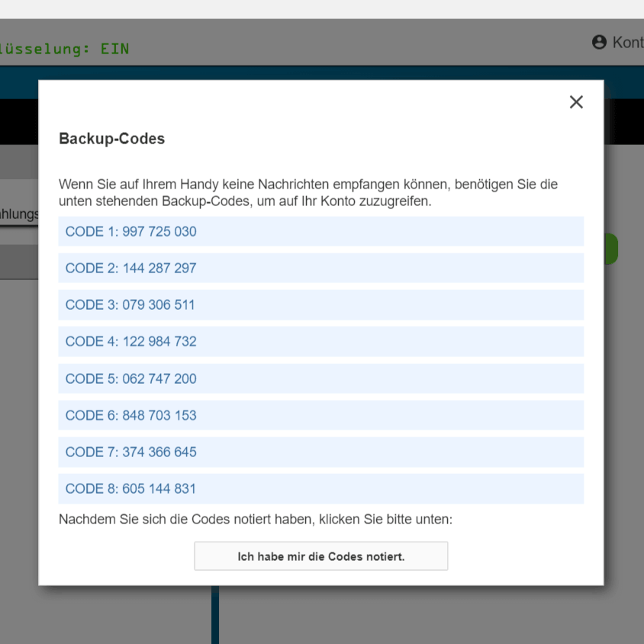Click the Backup-Codes dialog heading

111,139
